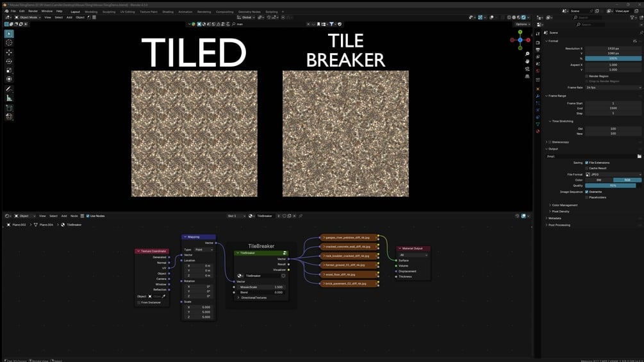644x362 pixels.
Task: Select RGB color mode
Action: pos(627,180)
